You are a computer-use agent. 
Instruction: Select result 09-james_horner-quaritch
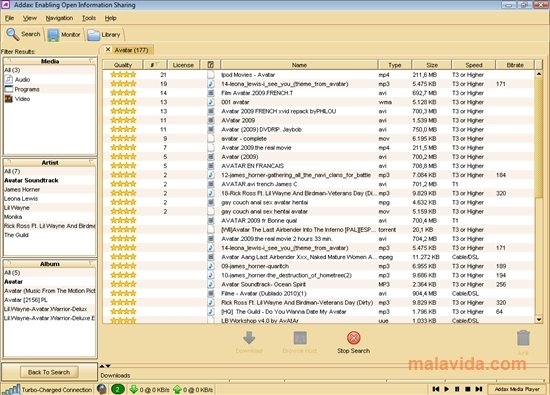pos(318,266)
